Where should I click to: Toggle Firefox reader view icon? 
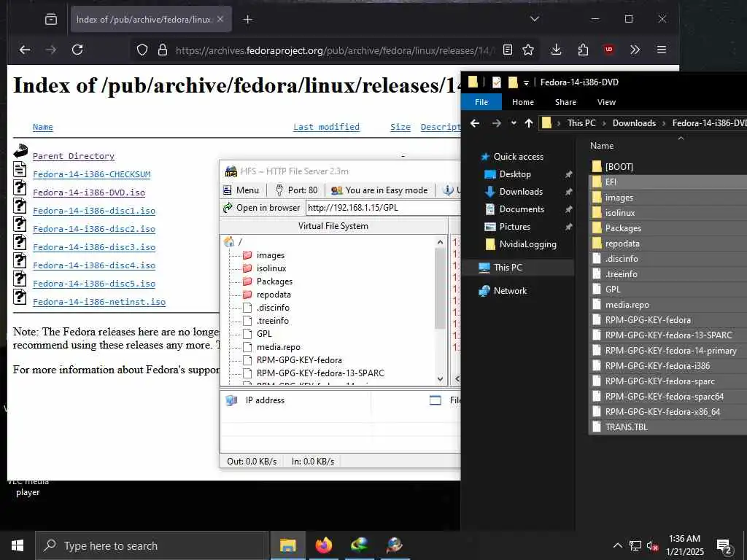pos(508,50)
